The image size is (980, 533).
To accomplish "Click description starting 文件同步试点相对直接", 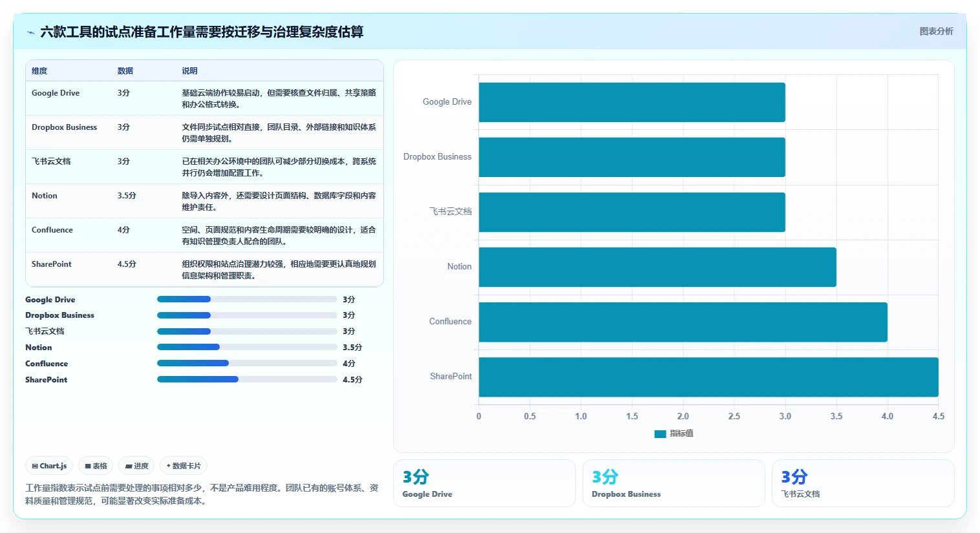I will (279, 133).
